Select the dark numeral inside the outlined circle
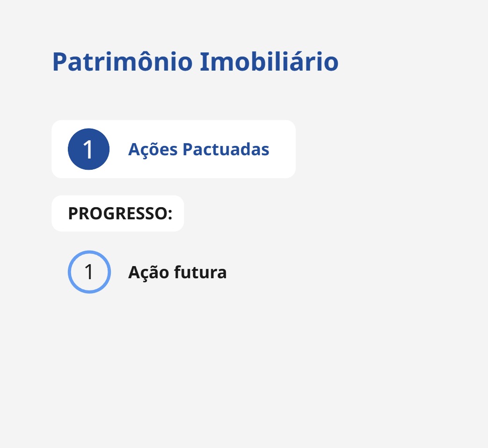 [89, 272]
